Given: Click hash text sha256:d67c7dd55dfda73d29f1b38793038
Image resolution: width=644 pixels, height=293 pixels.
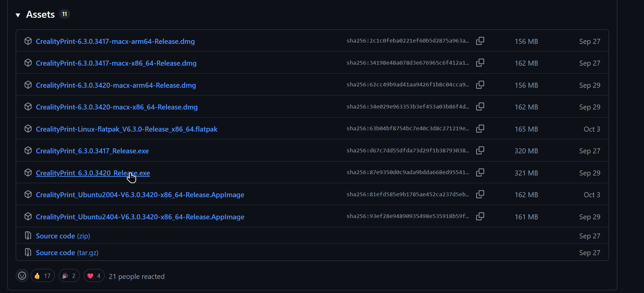Looking at the screenshot, I should pyautogui.click(x=408, y=150).
